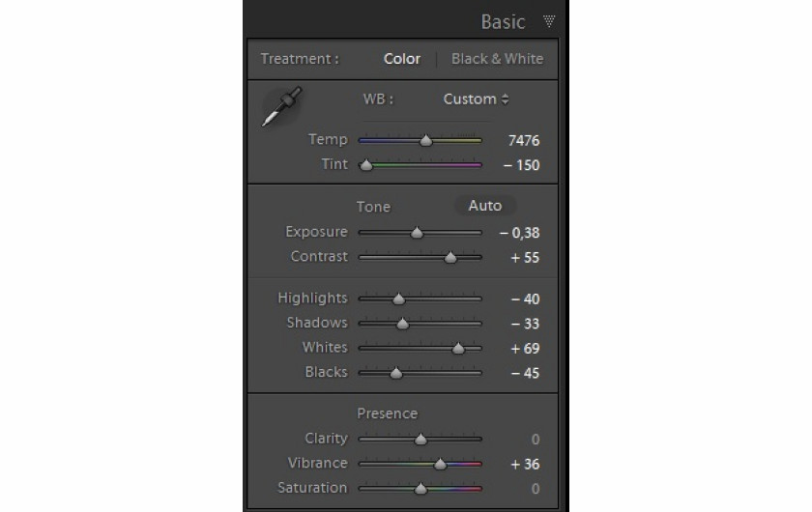The image size is (812, 512).
Task: Click the Exposure value field
Action: pyautogui.click(x=520, y=233)
